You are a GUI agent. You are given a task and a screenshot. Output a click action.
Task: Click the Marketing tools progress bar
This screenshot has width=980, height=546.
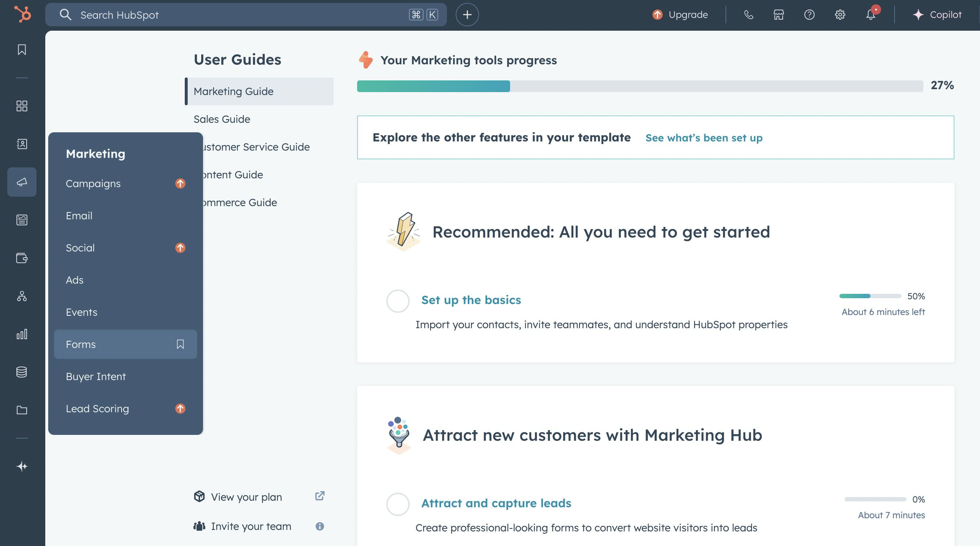pyautogui.click(x=639, y=86)
